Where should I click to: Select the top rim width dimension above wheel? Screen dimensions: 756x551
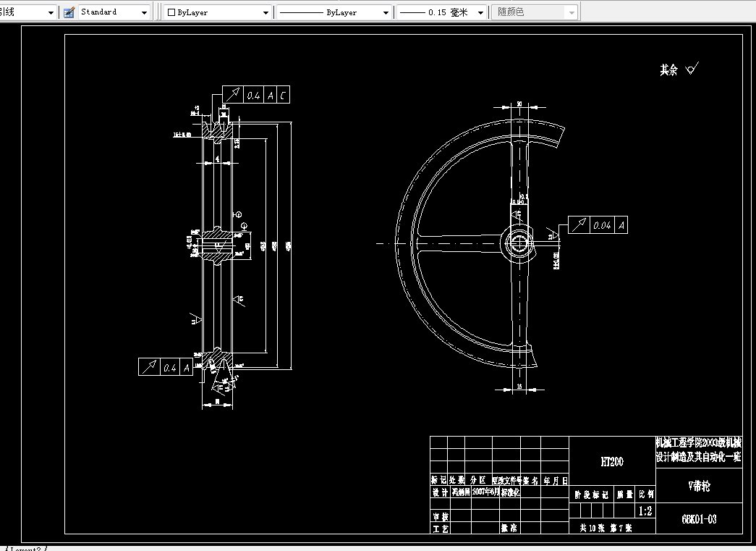click(519, 105)
